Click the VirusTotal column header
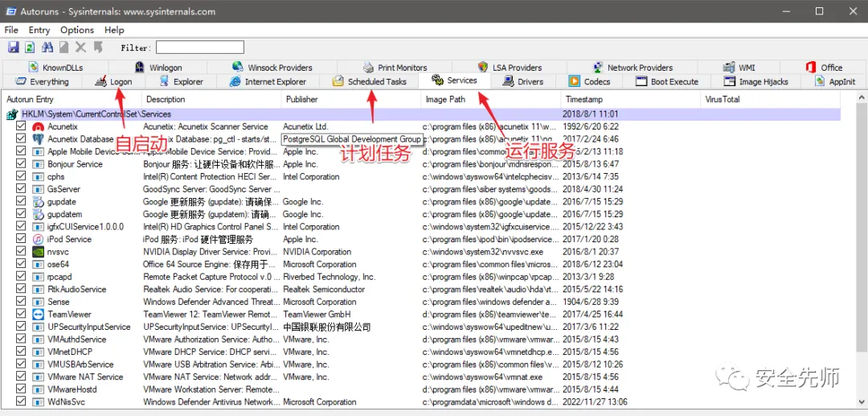Viewport: 868px width, 416px height. (x=771, y=100)
